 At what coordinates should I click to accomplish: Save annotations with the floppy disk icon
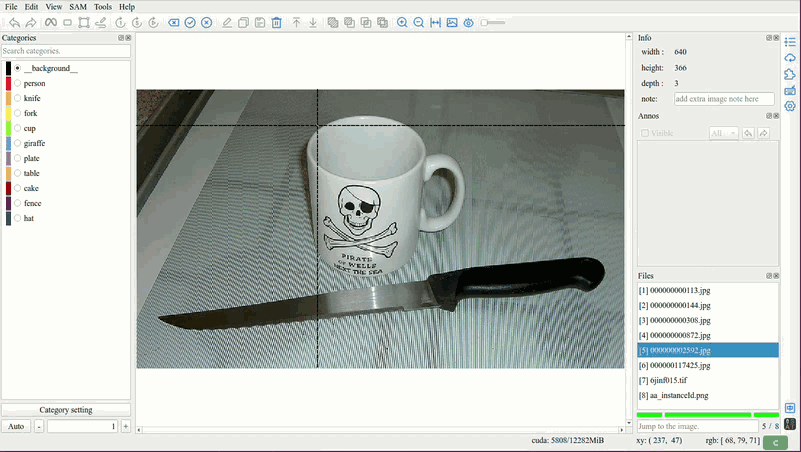[260, 22]
